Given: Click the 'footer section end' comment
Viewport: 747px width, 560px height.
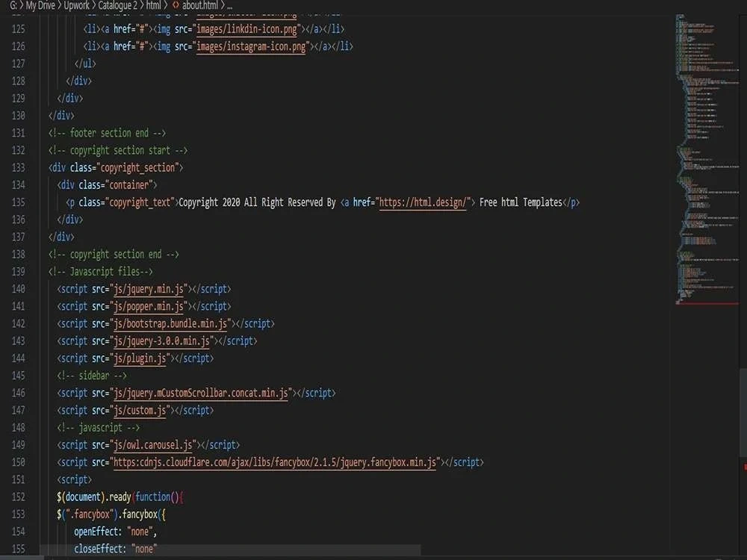Looking at the screenshot, I should (107, 133).
